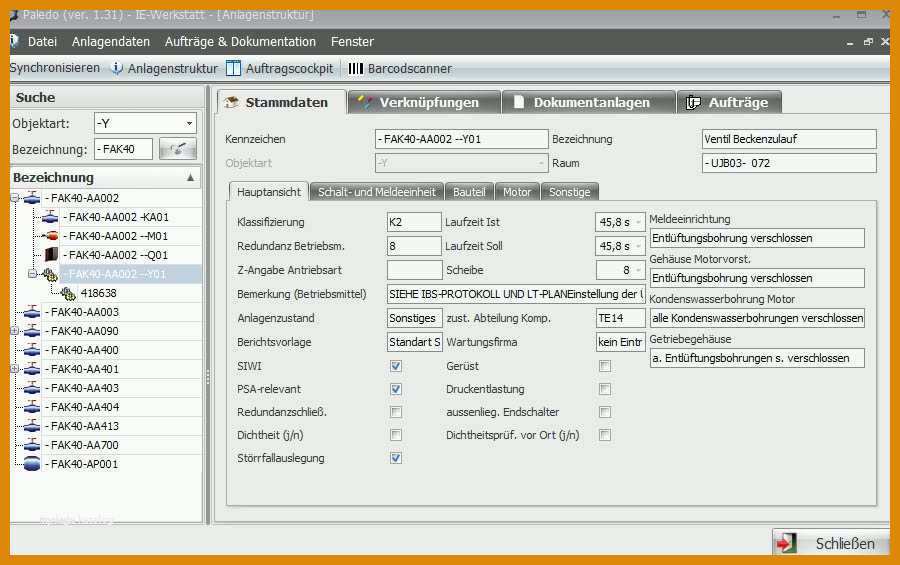Image resolution: width=900 pixels, height=565 pixels.
Task: Click the Anlagenstruktur toolbar icon
Action: [117, 68]
